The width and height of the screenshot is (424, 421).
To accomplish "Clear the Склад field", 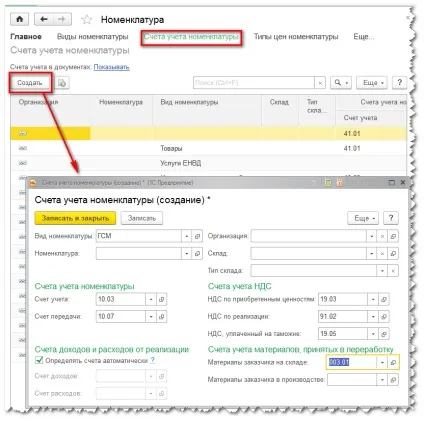I will point(382,254).
